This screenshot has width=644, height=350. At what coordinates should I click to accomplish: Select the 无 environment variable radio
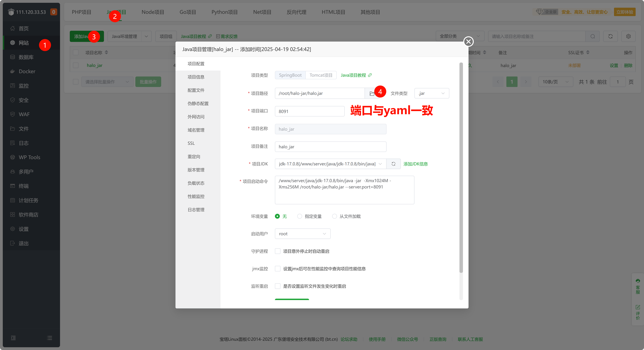[277, 216]
